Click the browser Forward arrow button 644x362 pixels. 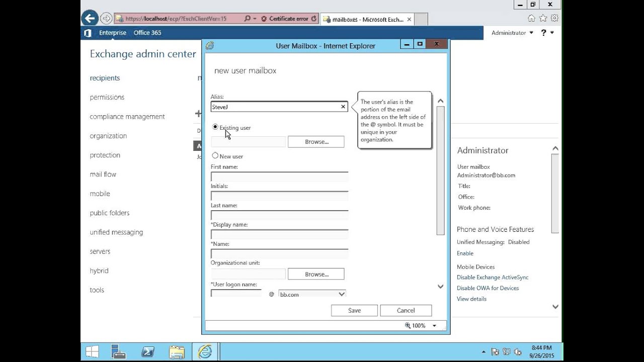click(x=106, y=19)
